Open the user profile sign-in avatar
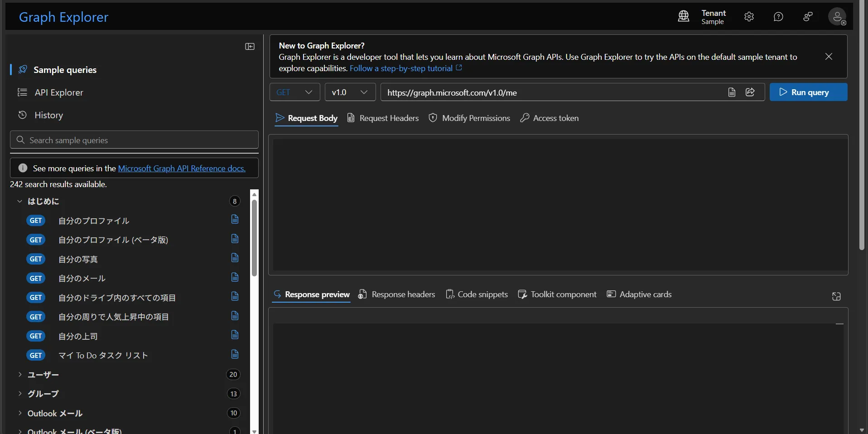 tap(837, 17)
